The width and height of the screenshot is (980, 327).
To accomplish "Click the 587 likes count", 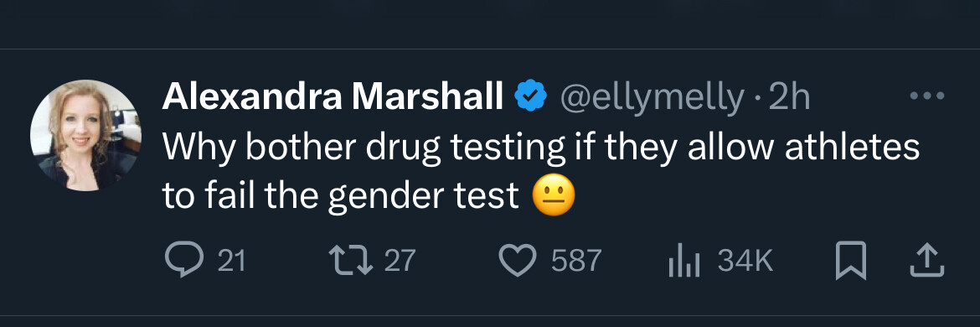I will [x=576, y=261].
